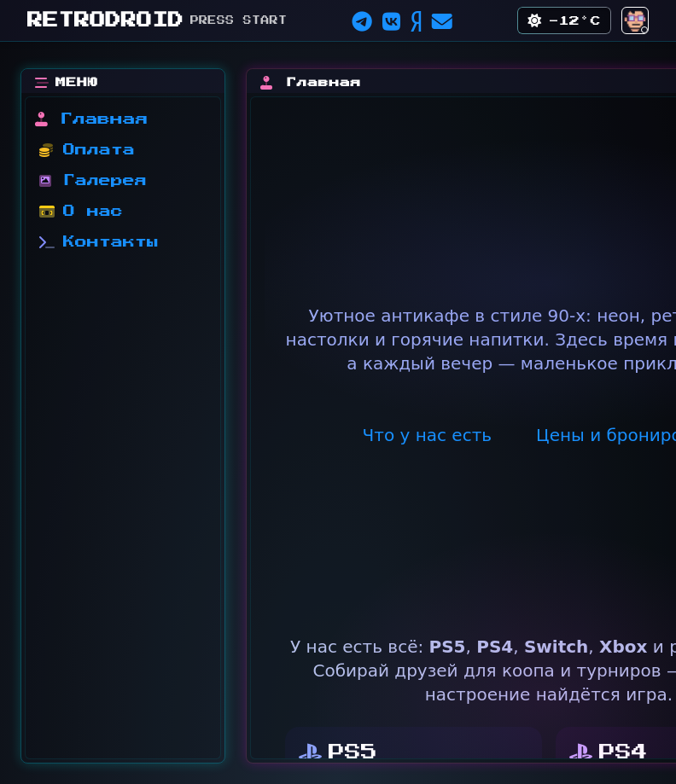Click the pixel avatar profile picture
Screen dimensions: 676x784
click(635, 20)
